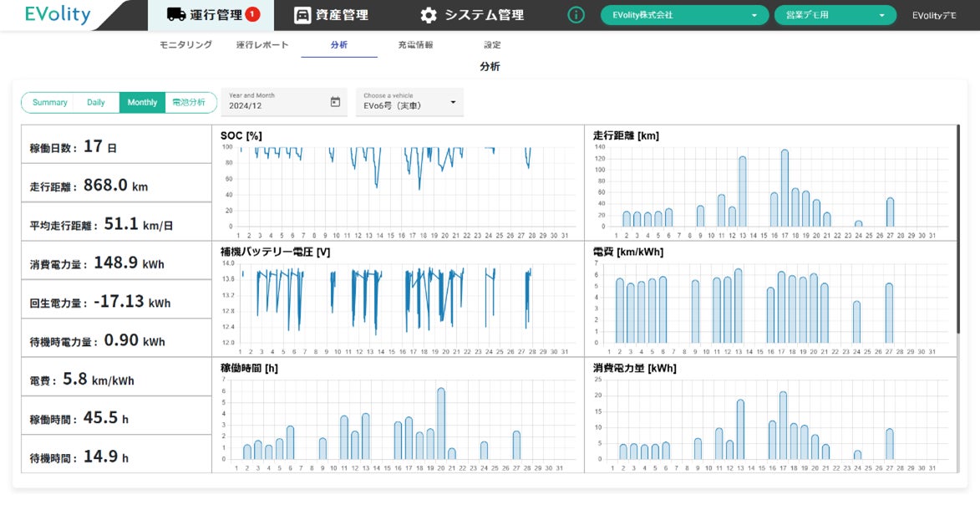Click the gear icon for システム管理

click(429, 15)
